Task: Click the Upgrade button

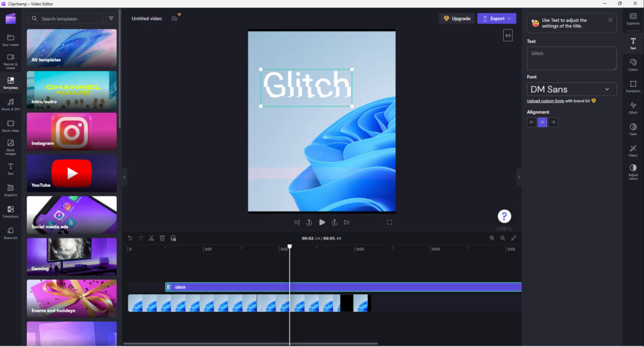Action: tap(457, 18)
